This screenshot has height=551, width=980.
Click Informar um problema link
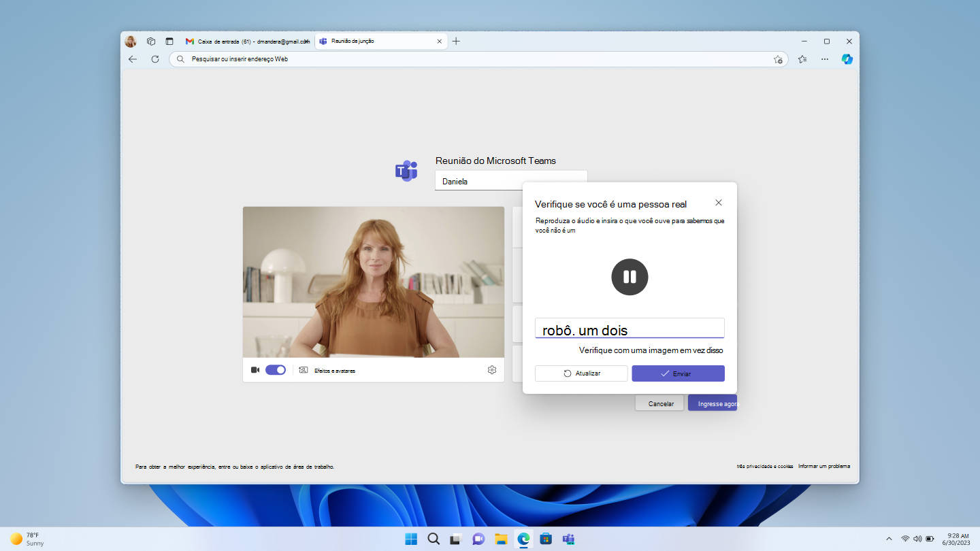pyautogui.click(x=824, y=467)
